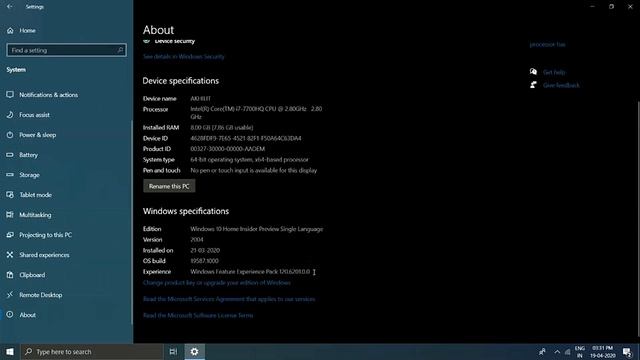Image resolution: width=640 pixels, height=360 pixels.
Task: Open Task View from the taskbar
Action: [x=173, y=351]
